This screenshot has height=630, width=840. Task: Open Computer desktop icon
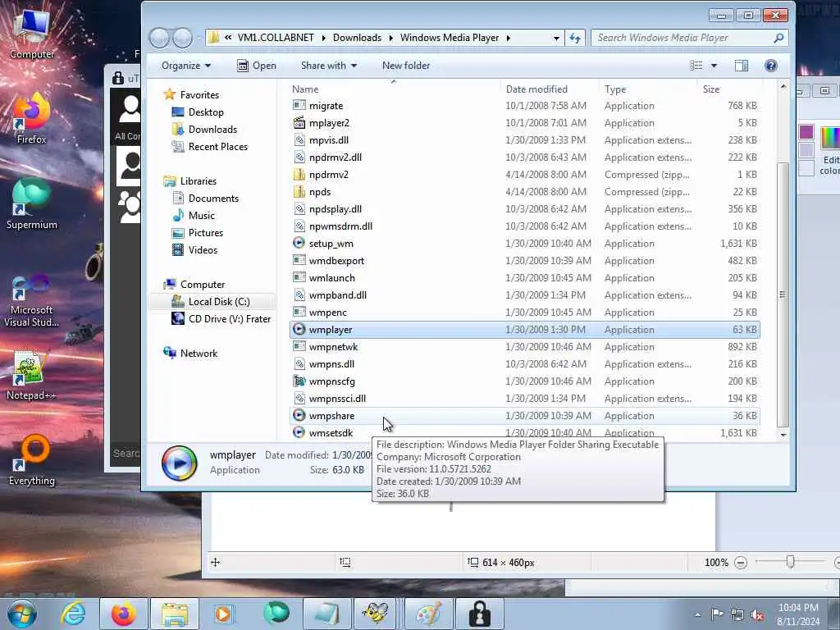31,33
